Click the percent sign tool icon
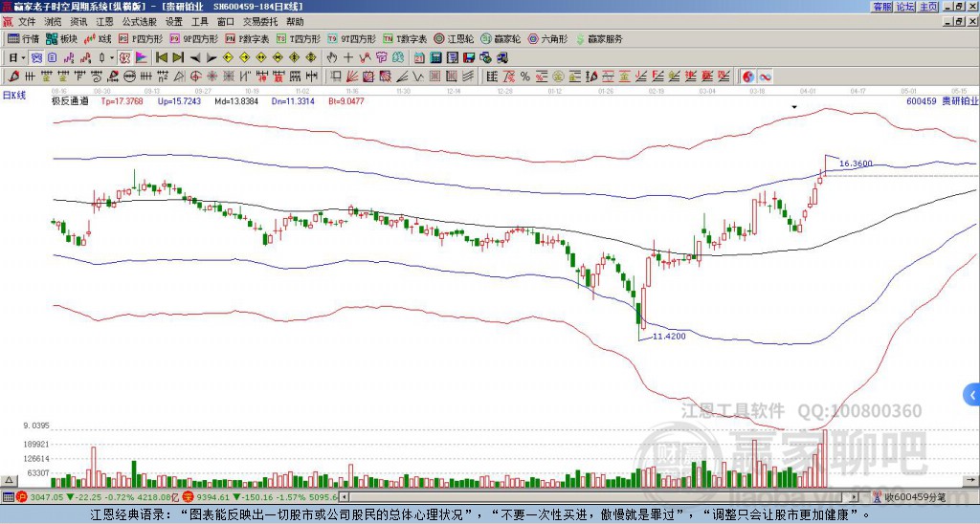 point(525,76)
